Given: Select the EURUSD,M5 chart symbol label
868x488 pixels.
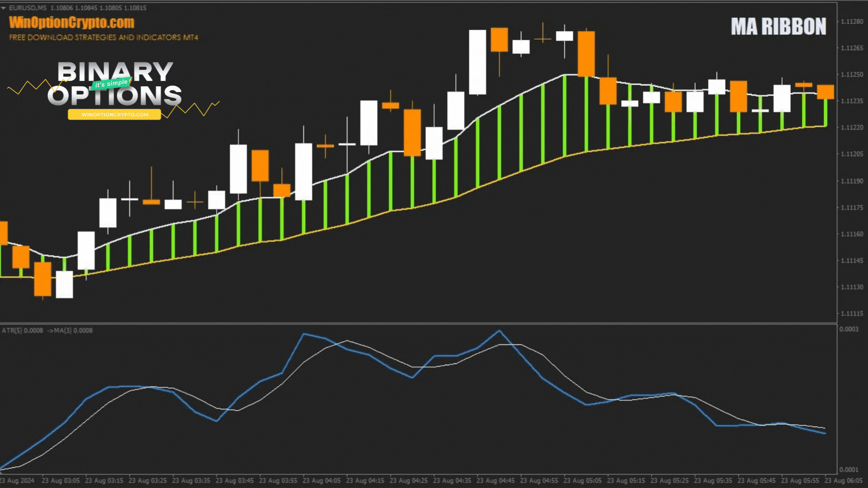Looking at the screenshot, I should pos(28,7).
